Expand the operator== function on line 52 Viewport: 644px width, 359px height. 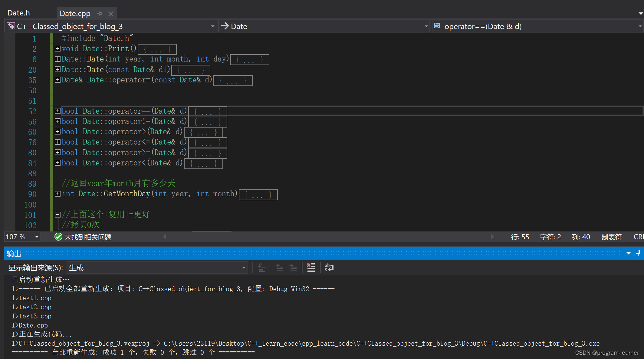tap(57, 111)
